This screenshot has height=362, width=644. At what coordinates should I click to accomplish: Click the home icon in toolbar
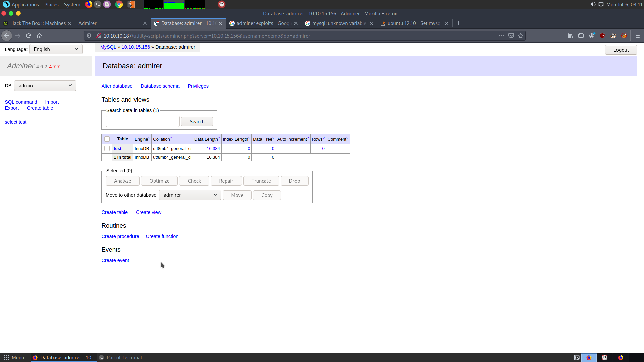pos(39,36)
